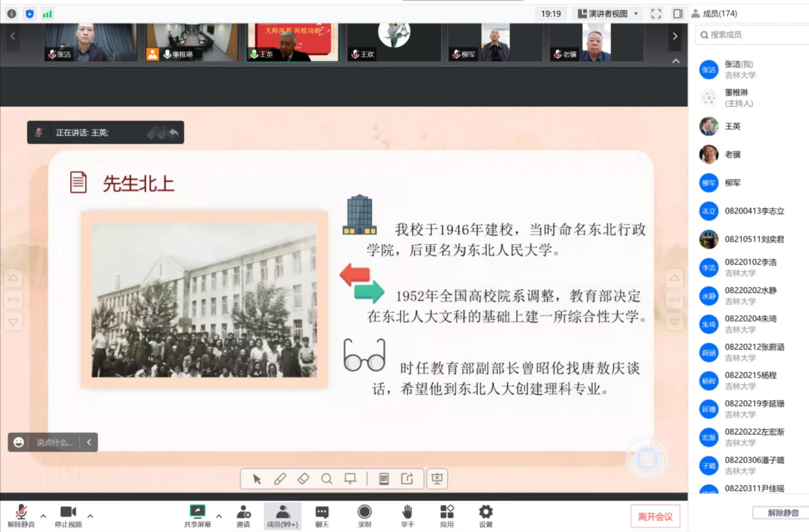This screenshot has height=532, width=809.
Task: Select the eraser annotation tool
Action: point(303,479)
